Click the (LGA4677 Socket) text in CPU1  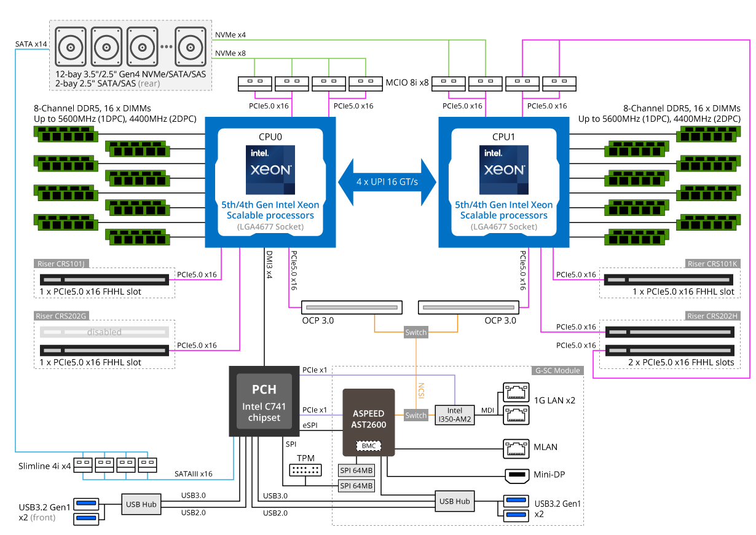[504, 226]
